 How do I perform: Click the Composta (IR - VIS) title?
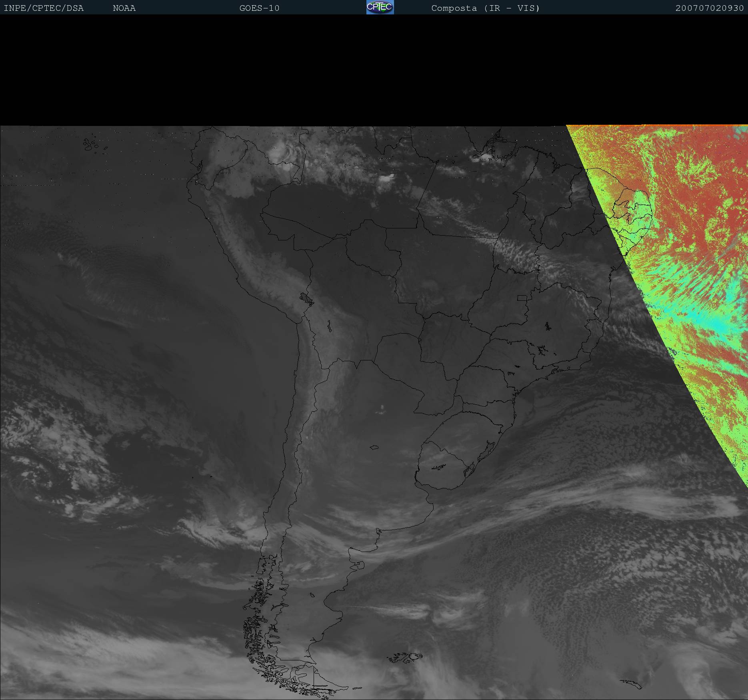(485, 8)
